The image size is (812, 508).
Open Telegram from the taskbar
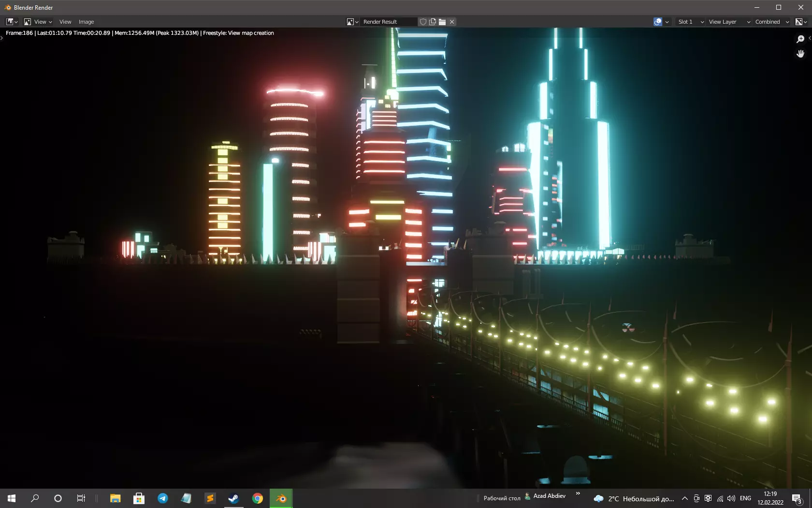[x=162, y=498]
